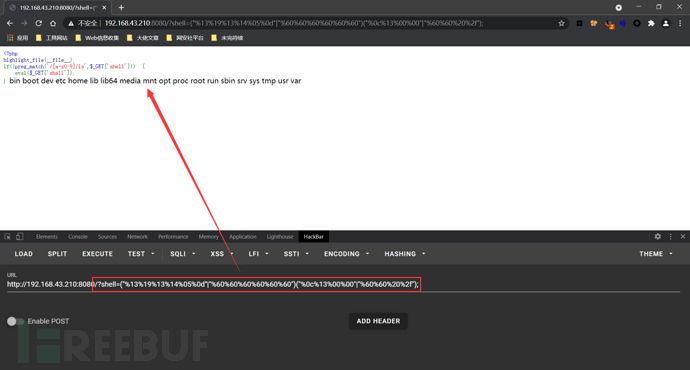Viewport: 690px width, 370px height.
Task: Switch to the Elements tab
Action: 47,237
